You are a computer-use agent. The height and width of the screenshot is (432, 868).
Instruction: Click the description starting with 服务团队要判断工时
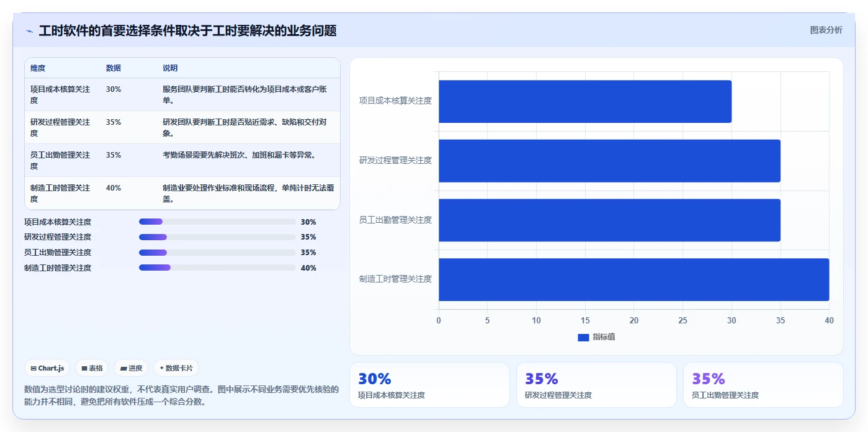point(244,95)
